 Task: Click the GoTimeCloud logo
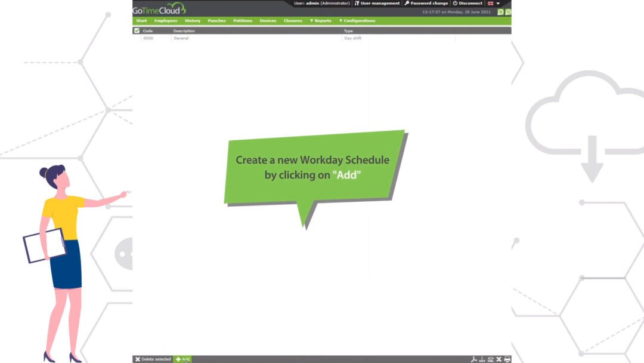159,8
